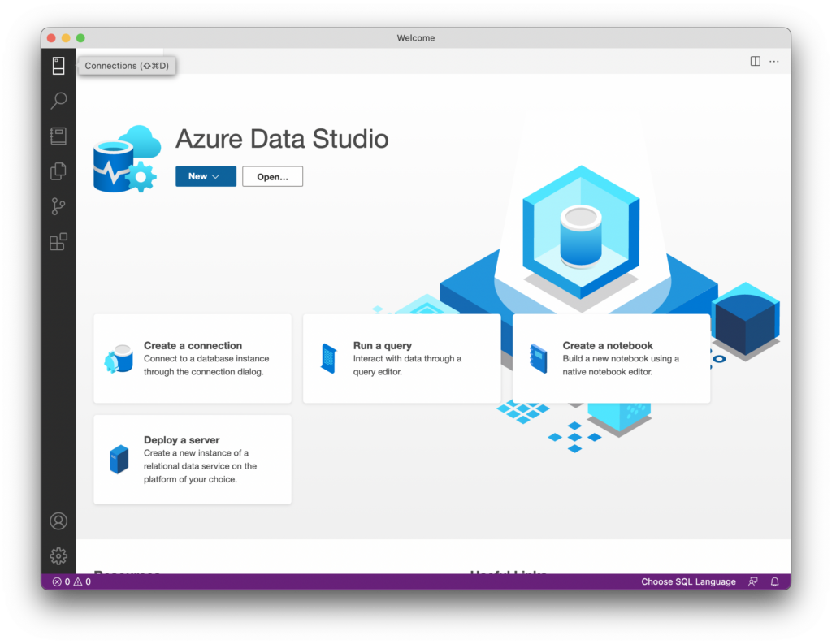Select the Create a connection card
The width and height of the screenshot is (832, 644).
pyautogui.click(x=193, y=358)
